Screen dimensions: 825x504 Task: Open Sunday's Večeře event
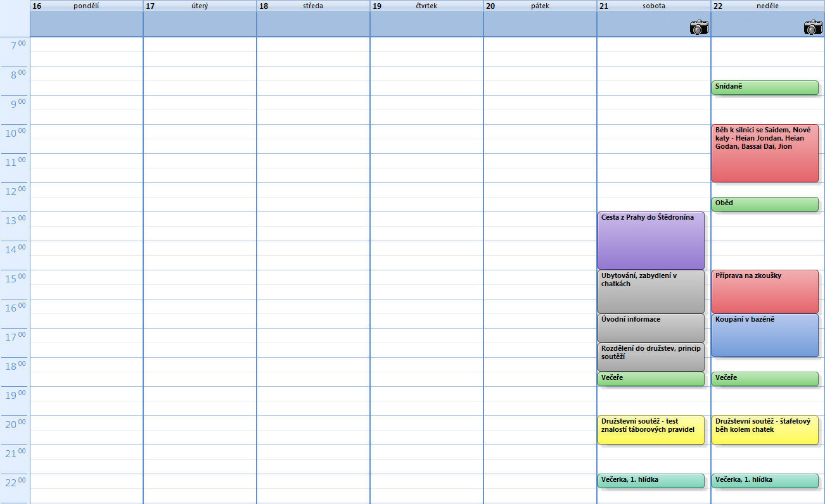(765, 379)
